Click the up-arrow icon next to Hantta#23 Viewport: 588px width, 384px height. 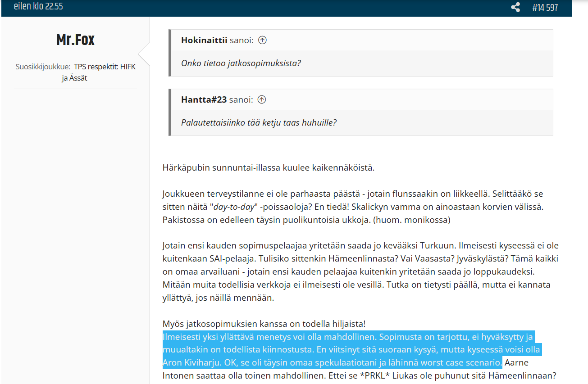tap(262, 99)
